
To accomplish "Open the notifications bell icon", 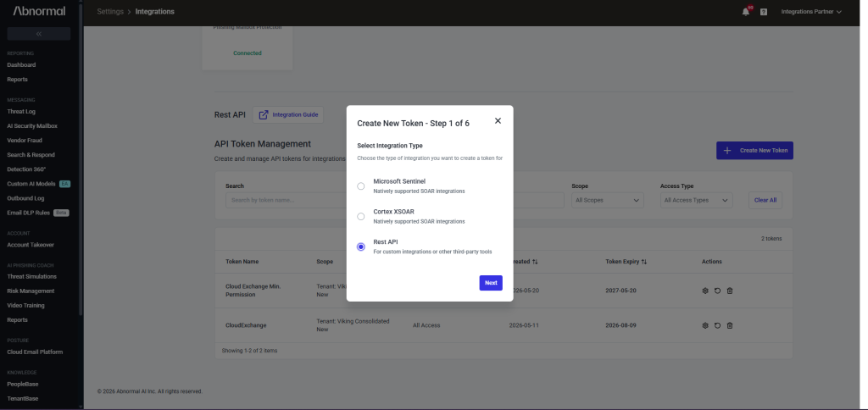I will tap(746, 12).
